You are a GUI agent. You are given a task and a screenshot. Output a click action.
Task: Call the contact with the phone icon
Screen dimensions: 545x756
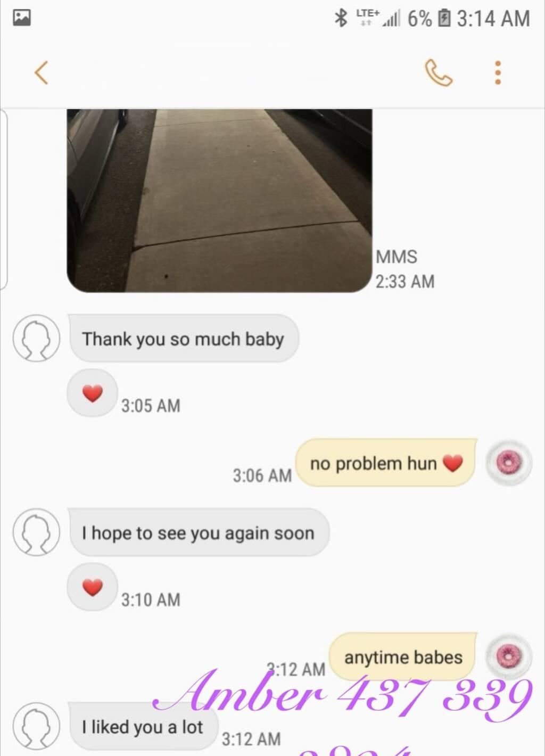coord(439,72)
